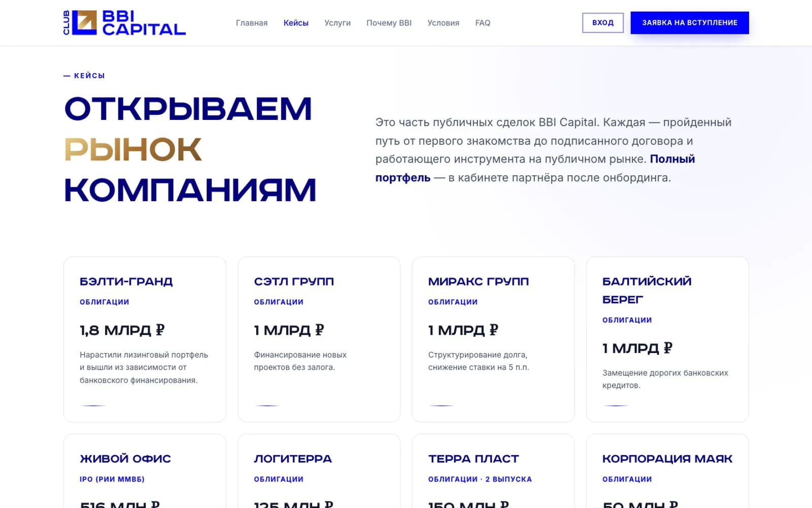Viewport: 812px width, 508px height.
Task: Click the BBI Capital Club logo
Action: 124,23
